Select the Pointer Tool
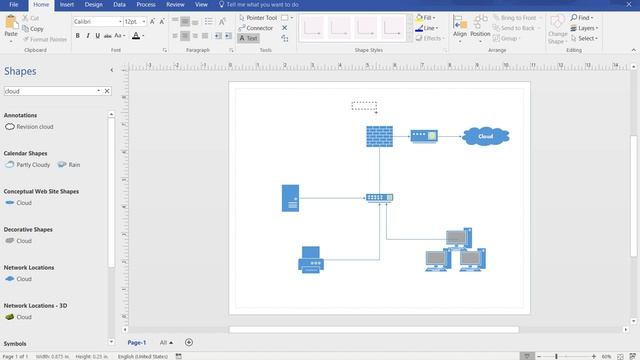This screenshot has height=360, width=640. coord(258,18)
